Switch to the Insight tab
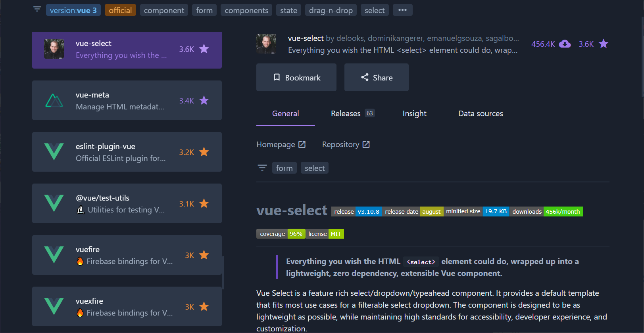Viewport: 644px width, 333px height. coord(415,114)
